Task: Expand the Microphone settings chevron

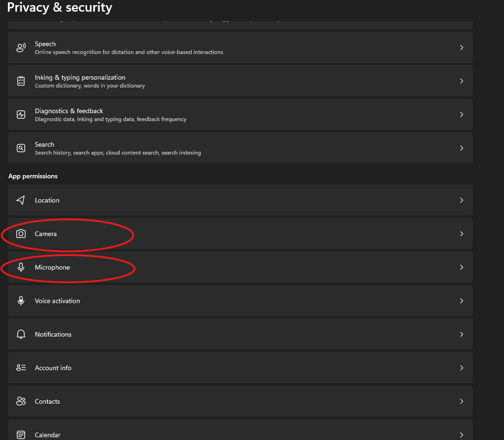Action: (x=462, y=267)
